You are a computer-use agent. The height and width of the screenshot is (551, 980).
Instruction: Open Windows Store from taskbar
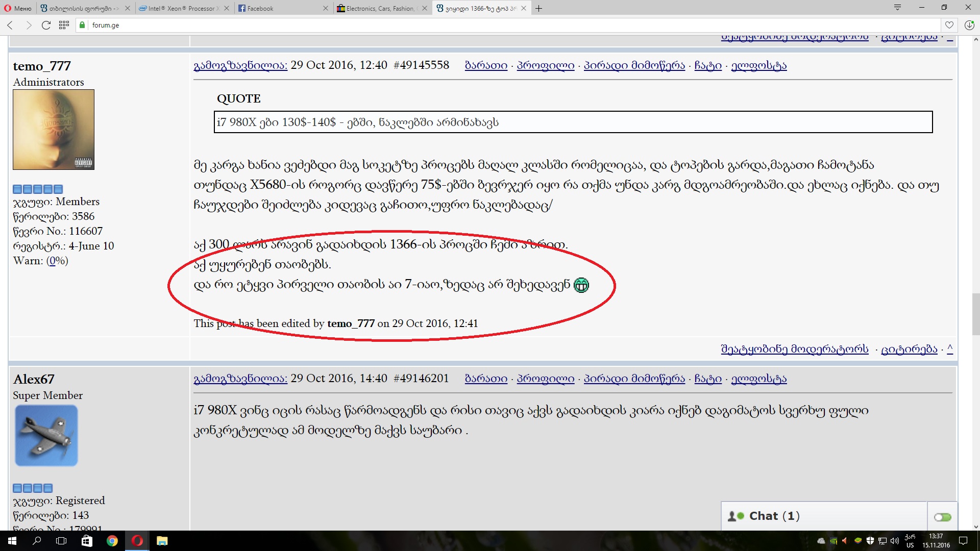[x=87, y=541]
